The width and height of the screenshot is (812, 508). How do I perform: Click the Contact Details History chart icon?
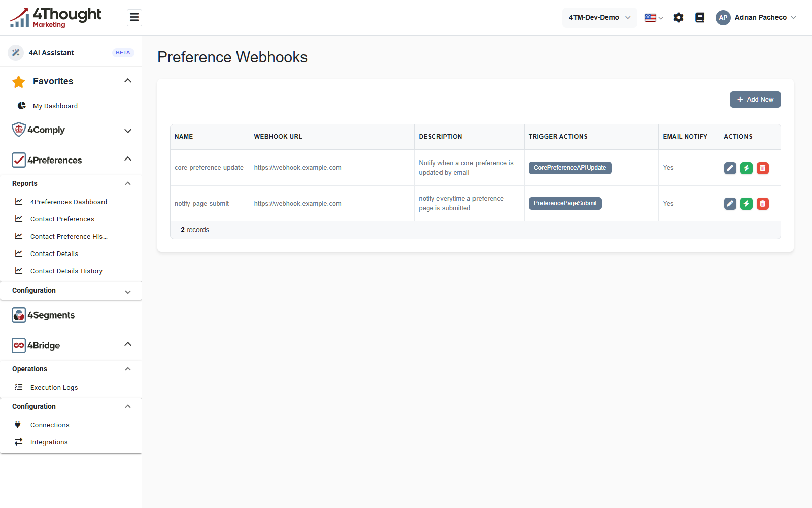pos(19,271)
